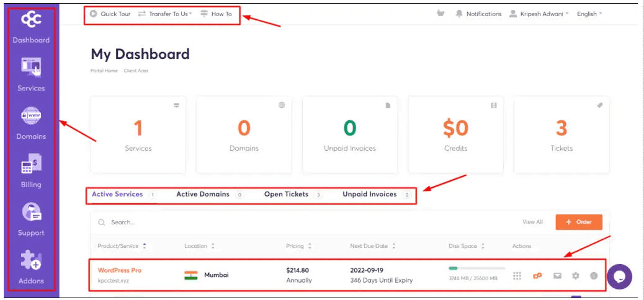Expand the Transfer To Us dropdown
Image resolution: width=644 pixels, height=300 pixels.
coord(164,14)
